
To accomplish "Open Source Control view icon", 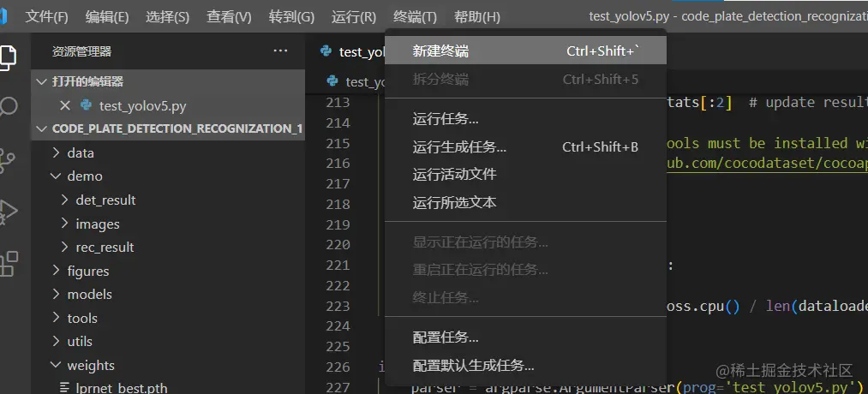I will click(8, 160).
